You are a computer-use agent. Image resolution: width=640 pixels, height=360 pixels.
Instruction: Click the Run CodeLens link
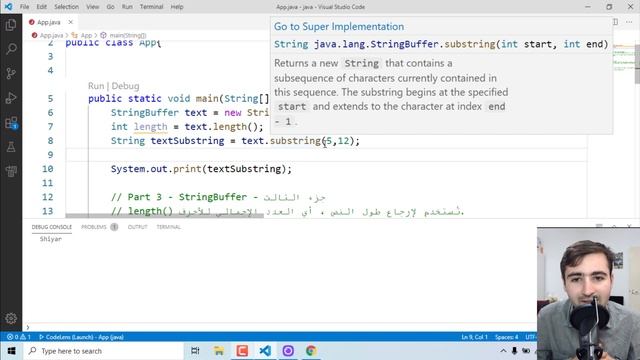96,86
